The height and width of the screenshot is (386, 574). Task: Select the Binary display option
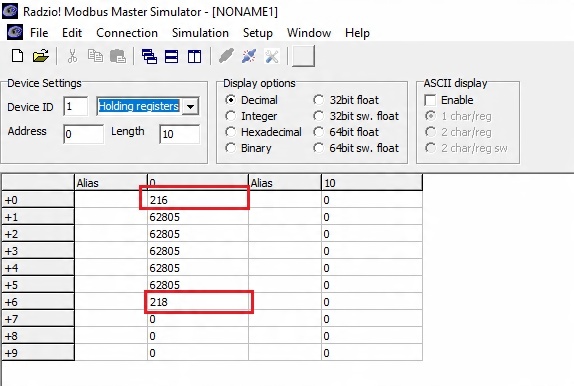pyautogui.click(x=249, y=148)
